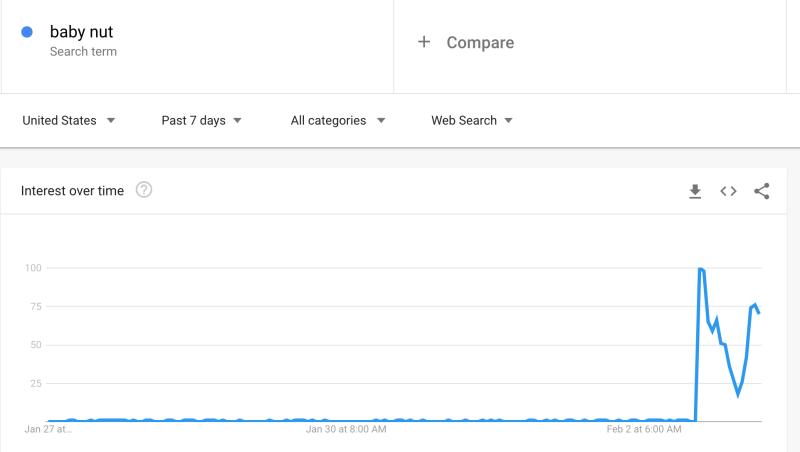The image size is (800, 452).
Task: Edit the baby nut search term
Action: pyautogui.click(x=81, y=32)
